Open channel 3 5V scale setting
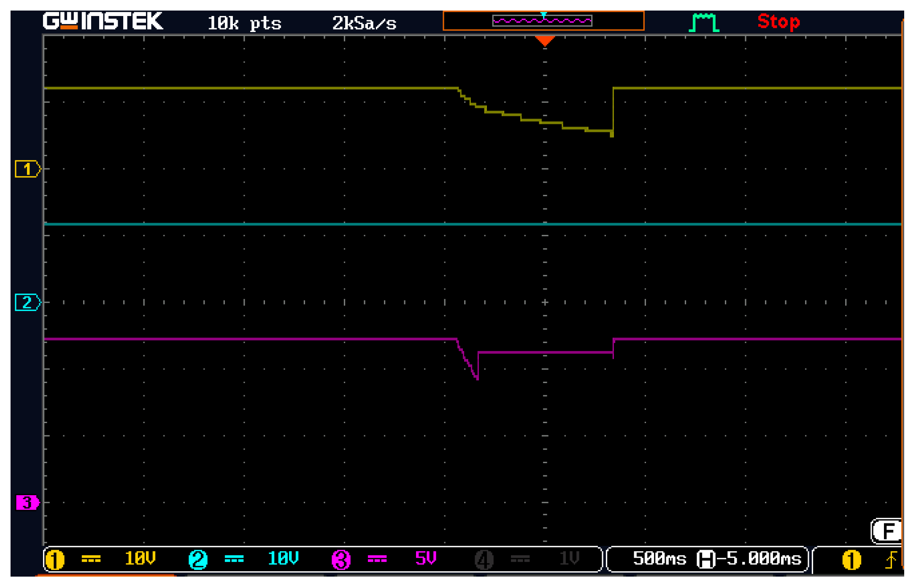The width and height of the screenshot is (916, 588). (425, 559)
